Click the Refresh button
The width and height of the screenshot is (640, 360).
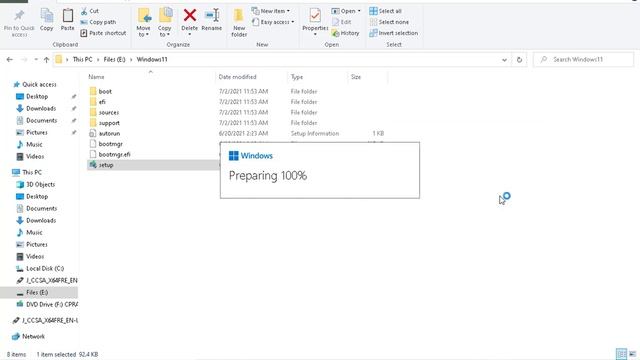coord(519,60)
